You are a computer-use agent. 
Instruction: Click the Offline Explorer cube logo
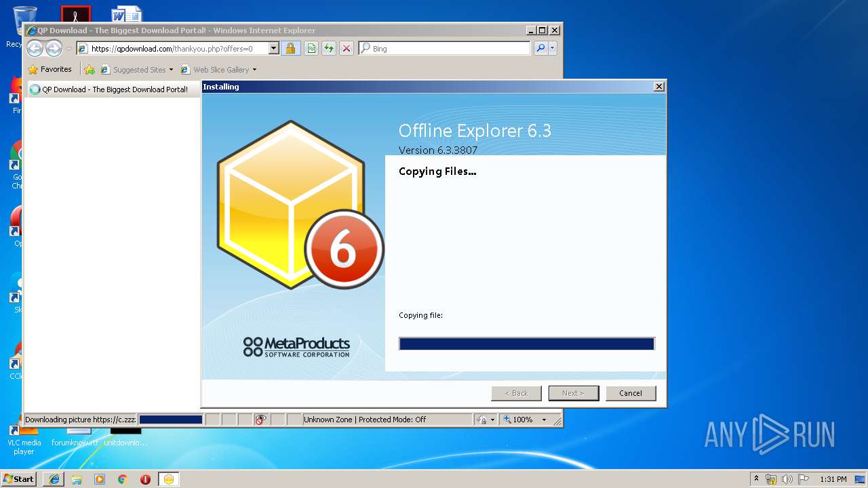coord(299,205)
